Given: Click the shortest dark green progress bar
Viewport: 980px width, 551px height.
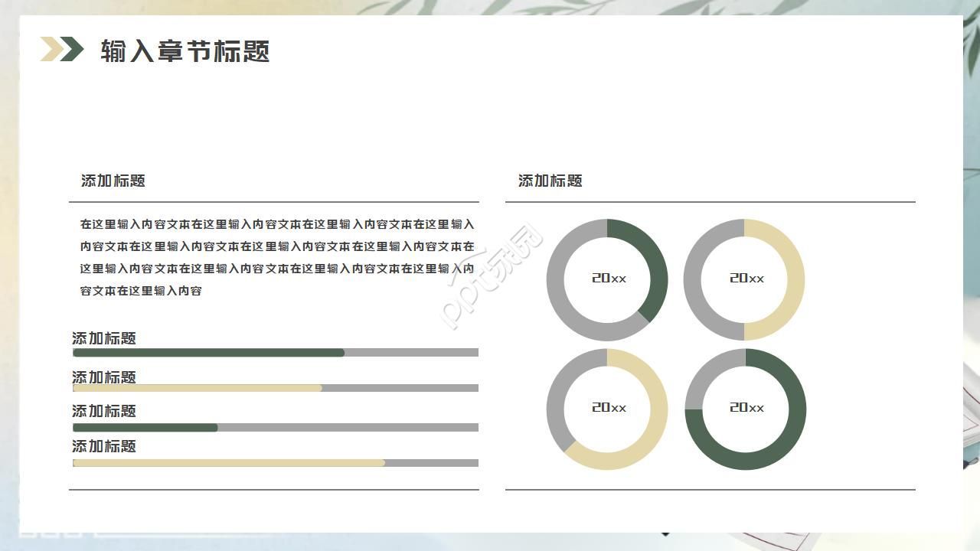Looking at the screenshot, I should 145,427.
